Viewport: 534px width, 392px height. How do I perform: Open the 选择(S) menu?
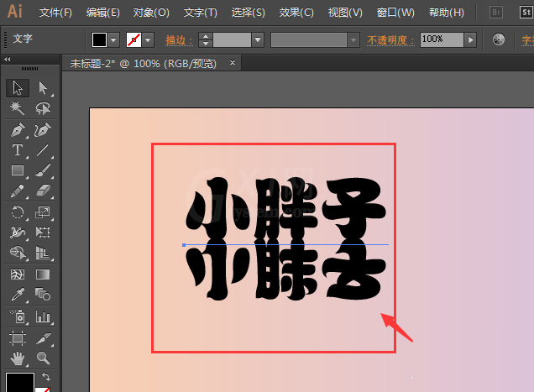coord(248,13)
